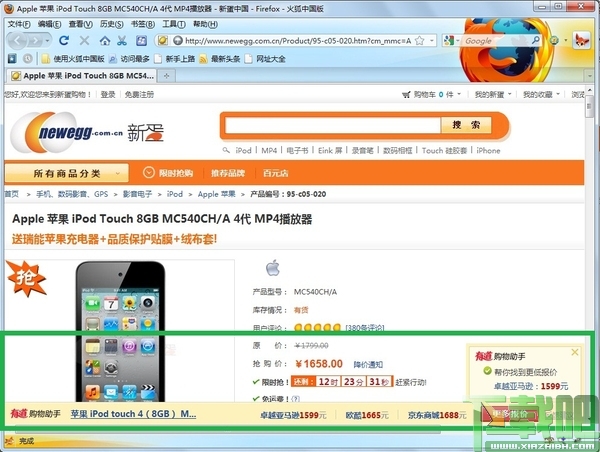Screen dimensions: 600x452
Task: Open the 帮助(H) menu
Action: click(x=205, y=24)
